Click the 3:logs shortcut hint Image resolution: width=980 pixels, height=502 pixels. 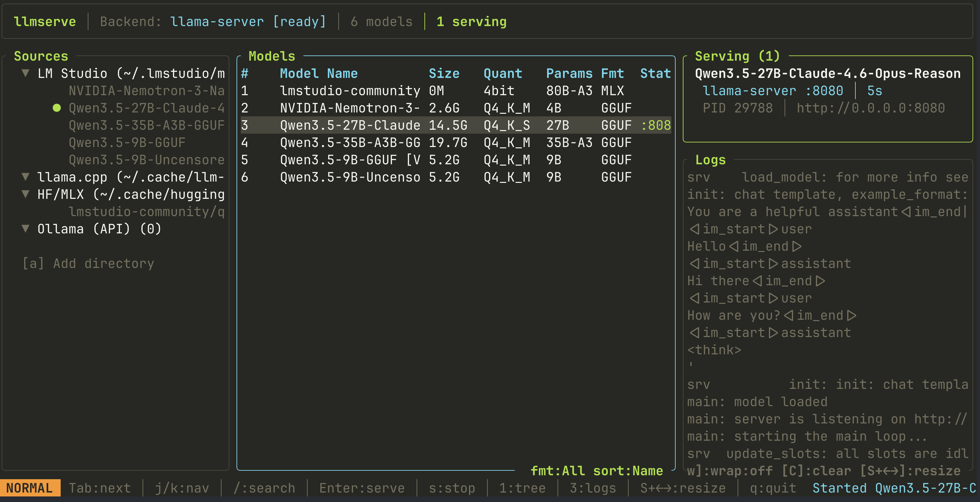(x=593, y=488)
